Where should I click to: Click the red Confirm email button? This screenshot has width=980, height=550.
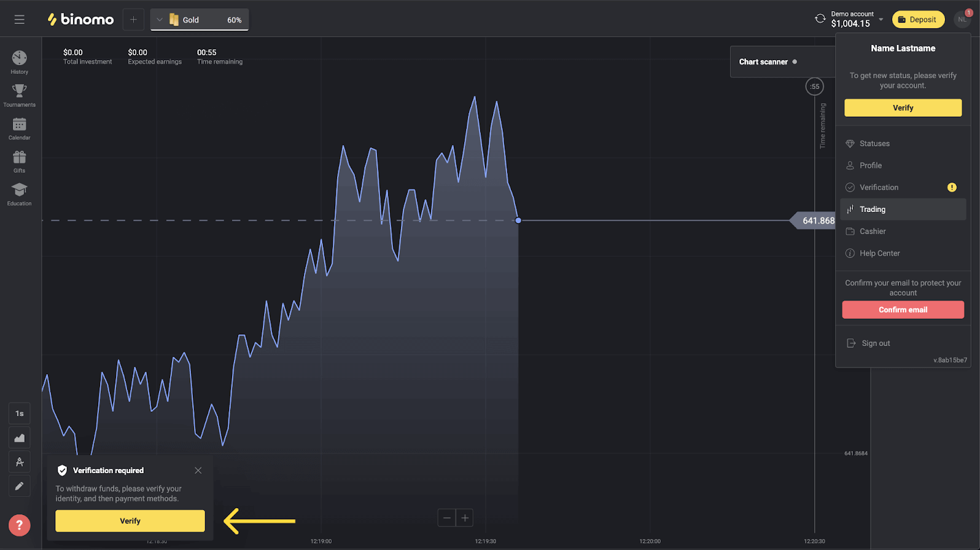(x=903, y=310)
